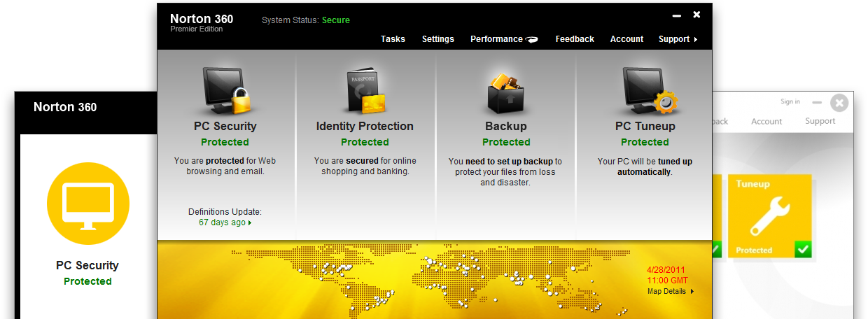Click the 11:00 GMT time on the map
This screenshot has width=868, height=319.
point(667,281)
